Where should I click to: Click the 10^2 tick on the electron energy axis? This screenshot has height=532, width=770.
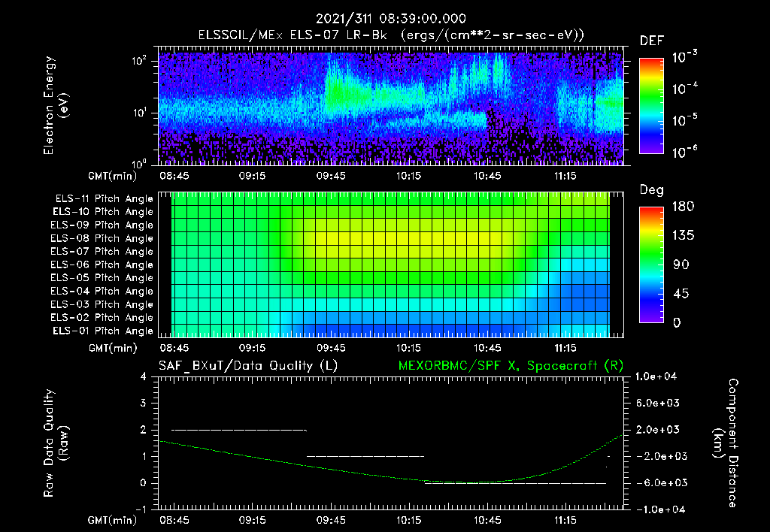(x=139, y=61)
